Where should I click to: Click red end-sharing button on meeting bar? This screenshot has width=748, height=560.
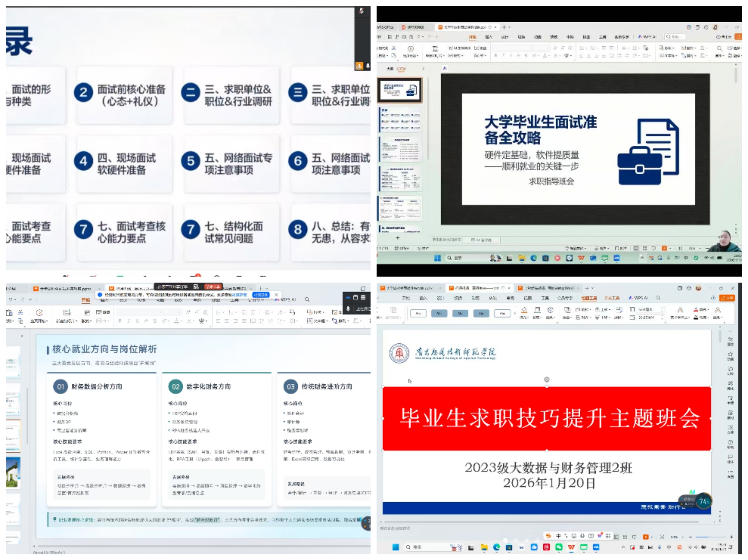click(212, 287)
